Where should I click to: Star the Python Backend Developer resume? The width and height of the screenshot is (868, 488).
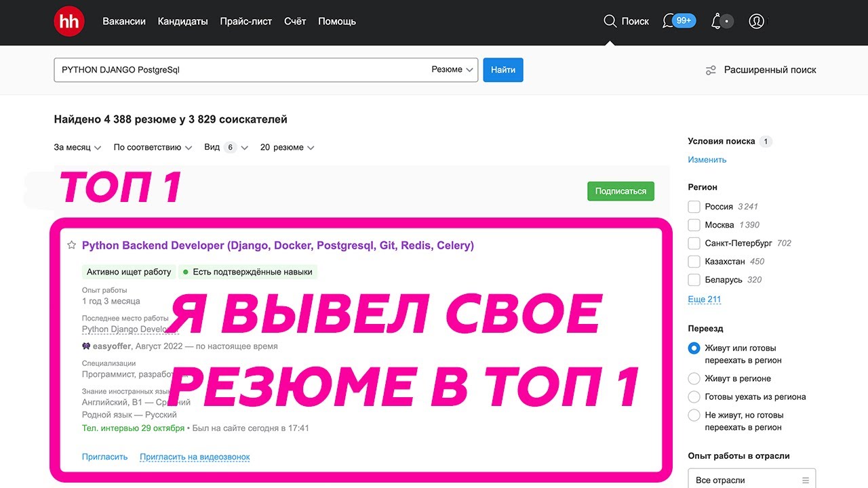(71, 245)
